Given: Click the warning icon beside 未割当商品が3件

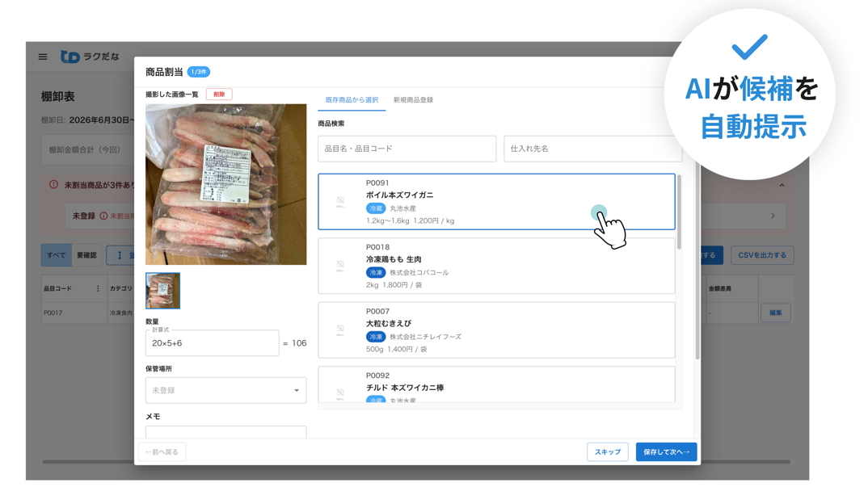Looking at the screenshot, I should click(x=53, y=185).
